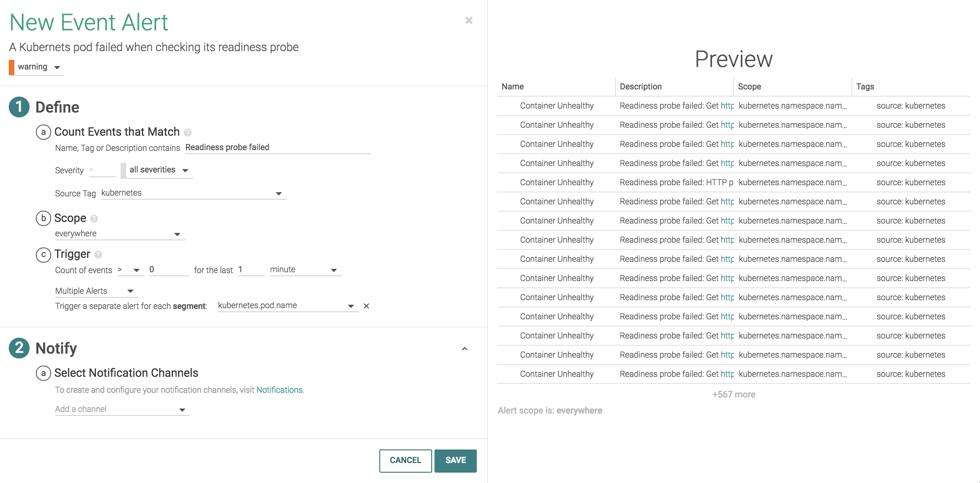Open the segment kubernetes.pod.name dropdown
This screenshot has width=980, height=483.
(288, 306)
